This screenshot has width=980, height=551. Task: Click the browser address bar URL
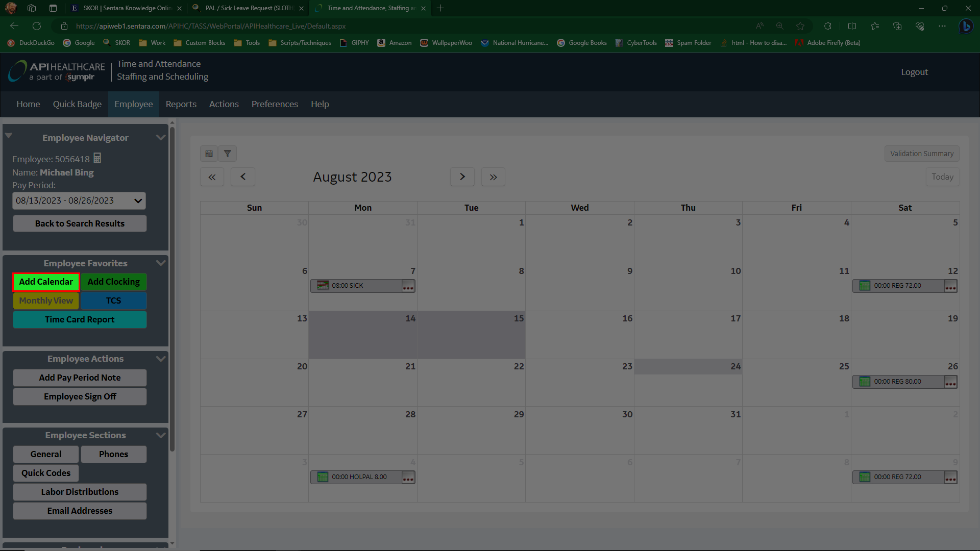(211, 26)
